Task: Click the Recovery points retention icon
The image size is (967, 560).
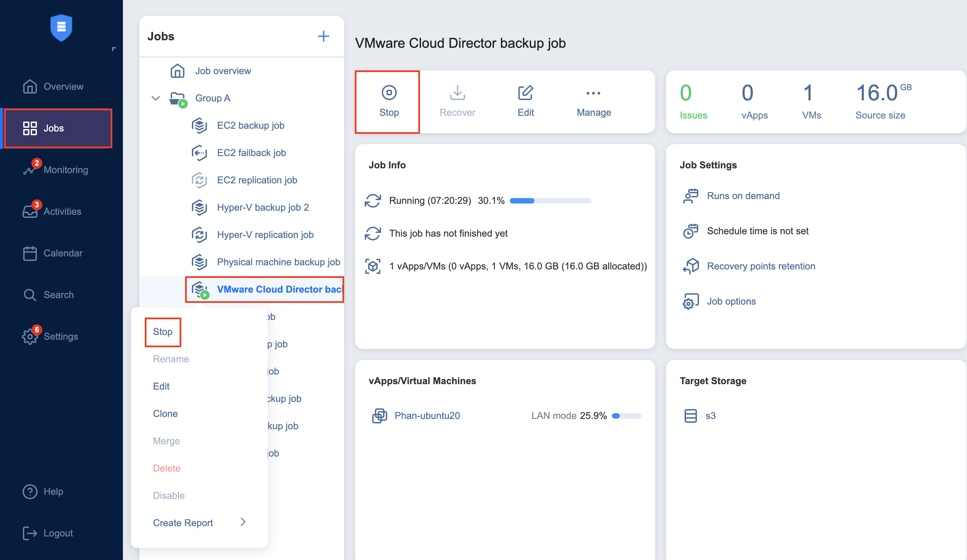Action: (691, 266)
